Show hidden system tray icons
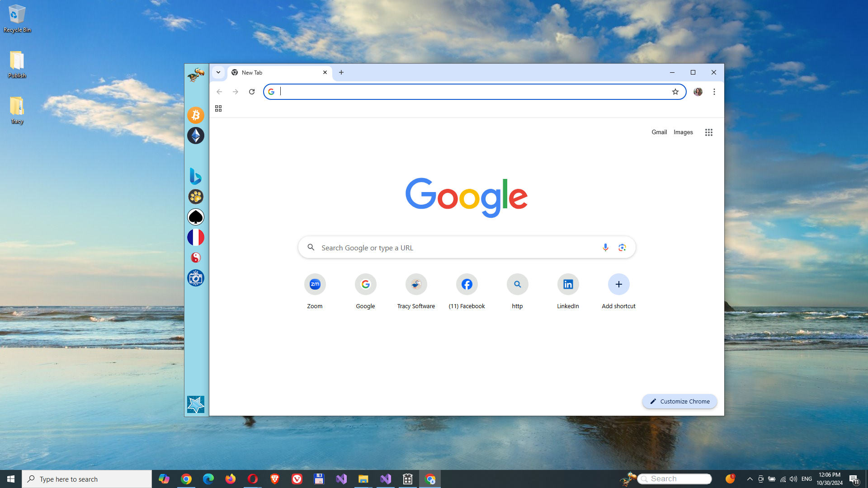 [750, 479]
